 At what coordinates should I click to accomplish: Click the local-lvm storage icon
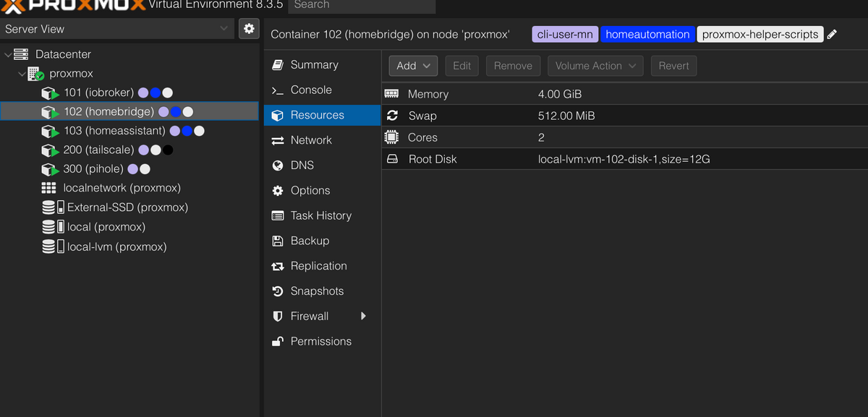pyautogui.click(x=53, y=246)
